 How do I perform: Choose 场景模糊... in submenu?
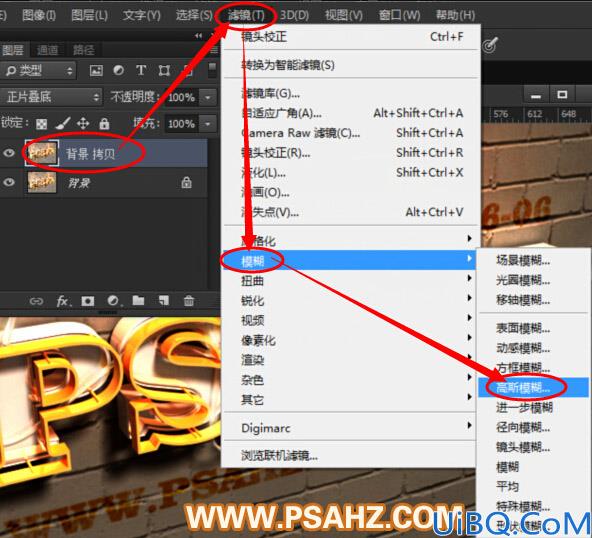[533, 260]
